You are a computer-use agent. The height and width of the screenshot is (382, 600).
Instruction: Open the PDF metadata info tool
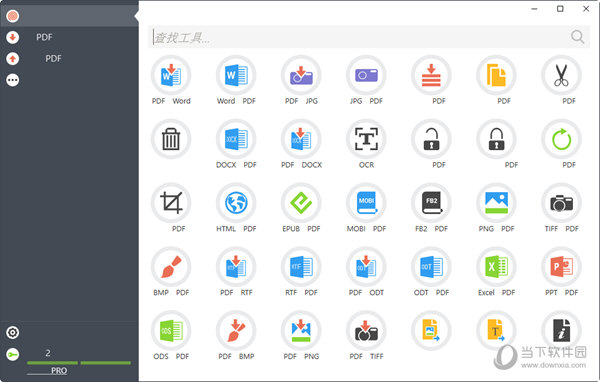561,331
